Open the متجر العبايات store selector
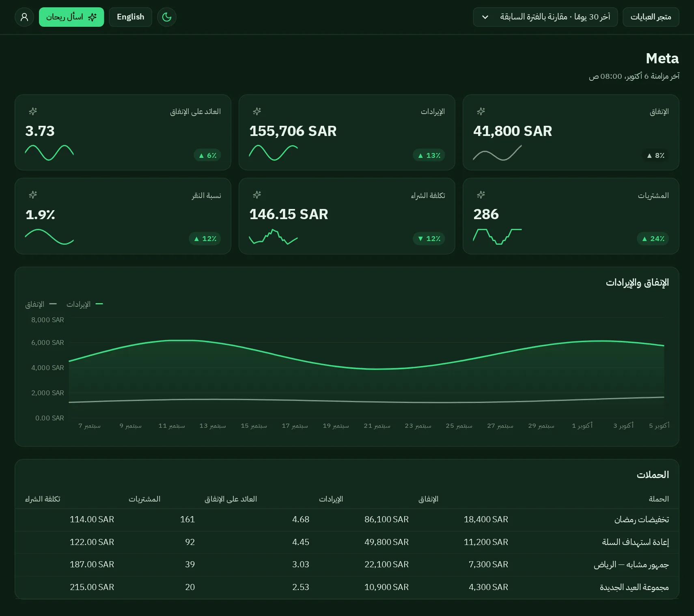The width and height of the screenshot is (694, 616). [x=651, y=17]
